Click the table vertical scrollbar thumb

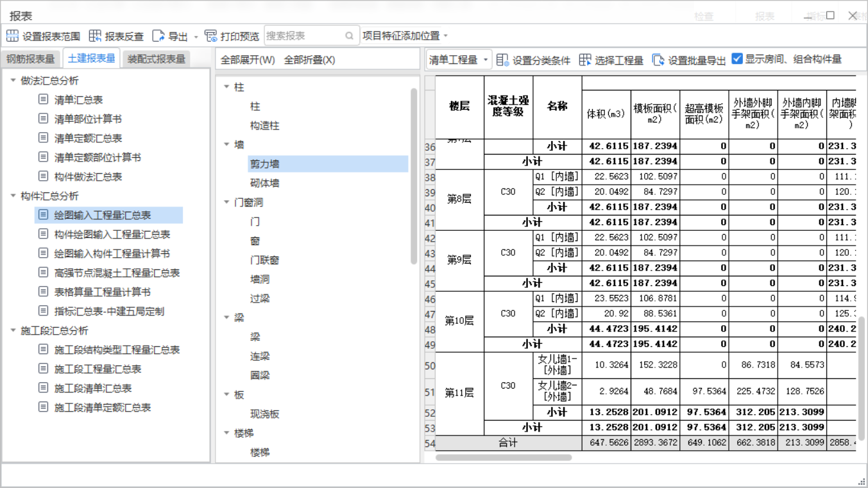click(x=862, y=378)
